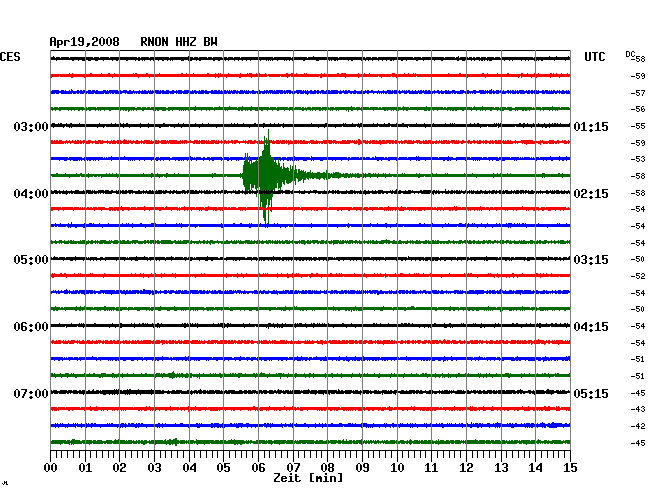Screen dimensions: 650x494
Task: Click the "07:00" local time label
Action: (31, 393)
